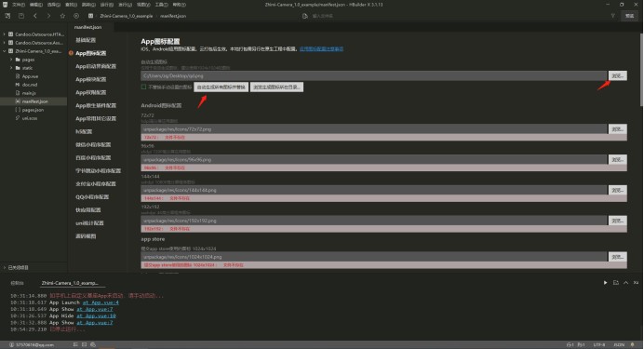Open App.vue in the file tree
The width and height of the screenshot is (644, 349).
click(x=30, y=76)
